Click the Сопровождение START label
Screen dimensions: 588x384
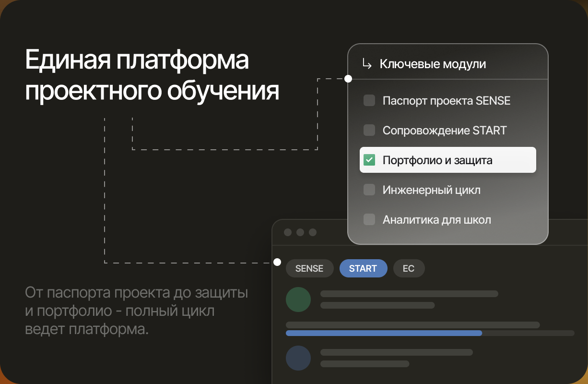coord(445,130)
